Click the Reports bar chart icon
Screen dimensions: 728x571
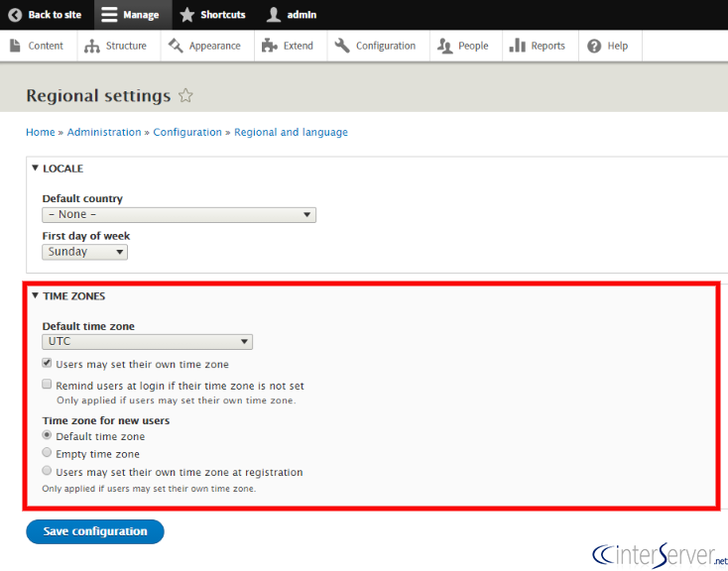pyautogui.click(x=517, y=46)
